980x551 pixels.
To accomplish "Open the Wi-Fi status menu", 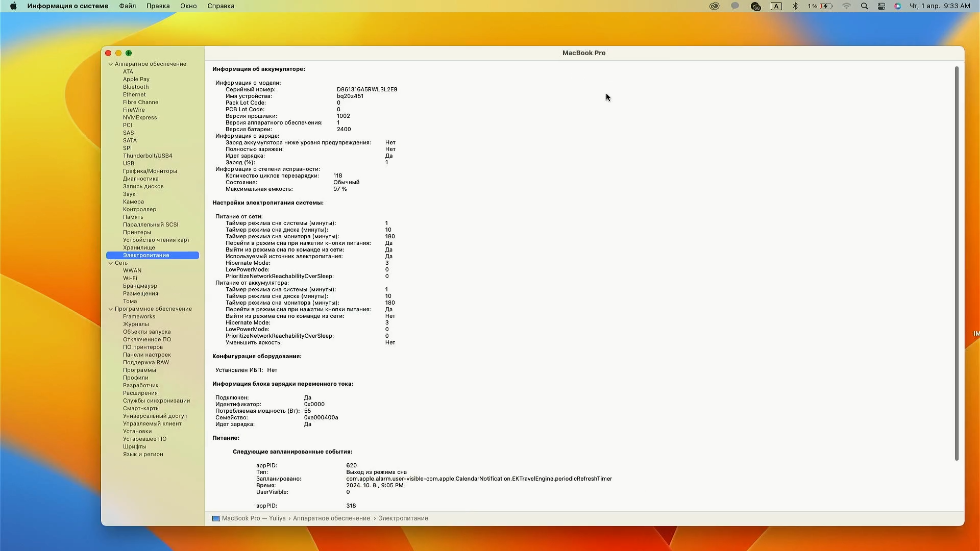I will tap(846, 6).
